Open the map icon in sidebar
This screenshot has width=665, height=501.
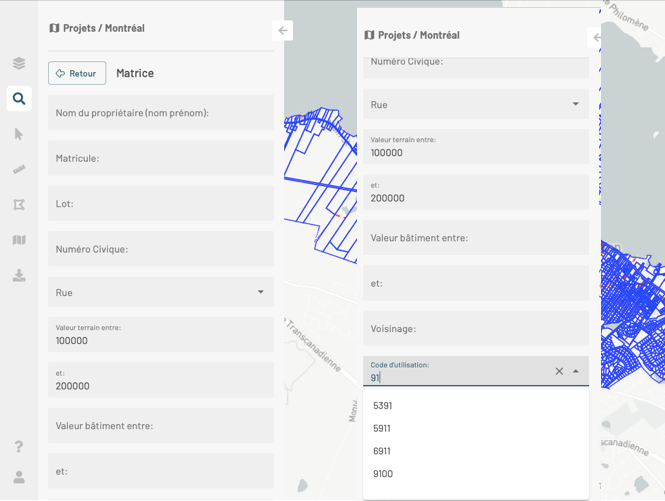tap(19, 240)
